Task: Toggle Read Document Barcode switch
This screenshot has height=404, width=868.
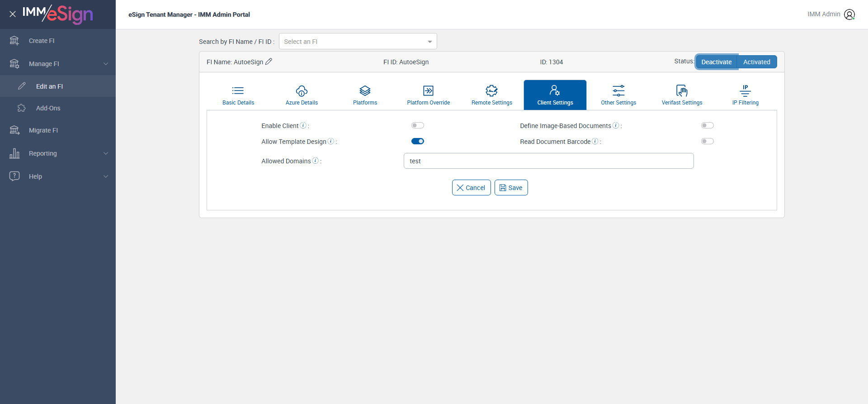Action: coord(708,141)
